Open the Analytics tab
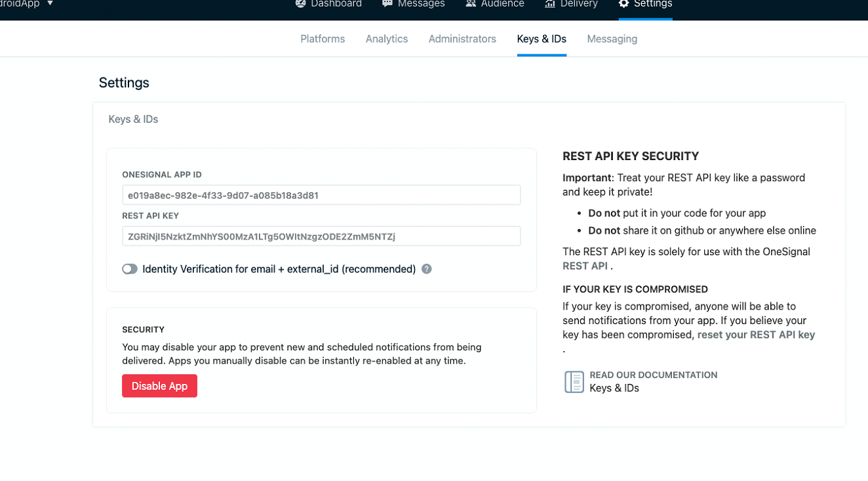The image size is (868, 481). tap(387, 39)
